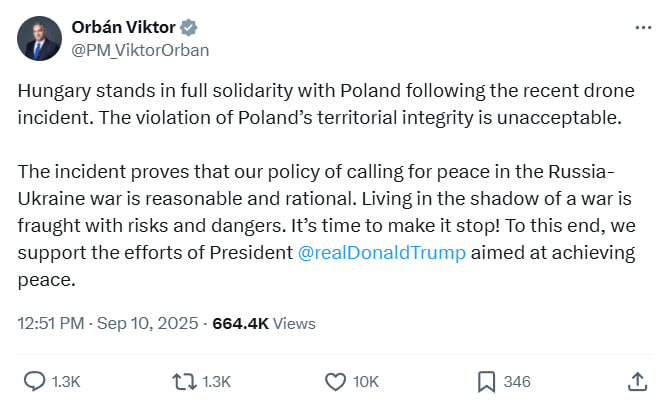This screenshot has height=409, width=670.
Task: Open the @realDonaldTrump mention link
Action: click(382, 253)
